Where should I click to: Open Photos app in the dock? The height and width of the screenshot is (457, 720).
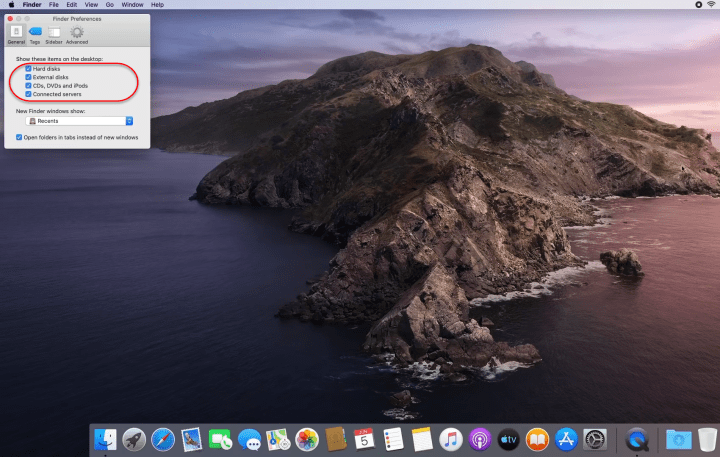307,440
